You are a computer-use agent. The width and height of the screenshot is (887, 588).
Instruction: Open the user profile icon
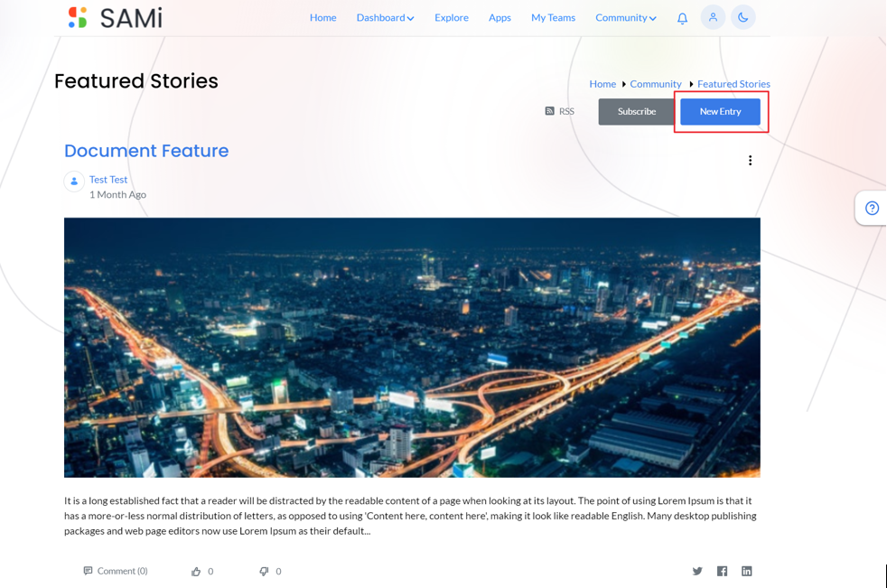click(x=713, y=17)
